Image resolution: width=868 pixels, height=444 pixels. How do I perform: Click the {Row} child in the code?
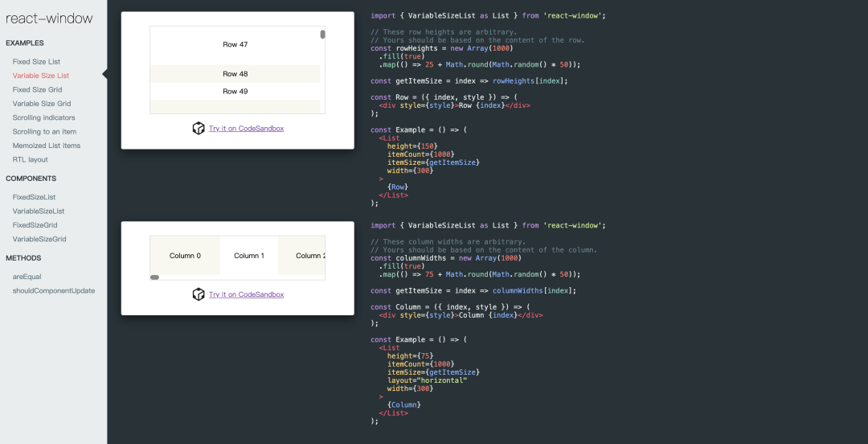click(398, 187)
